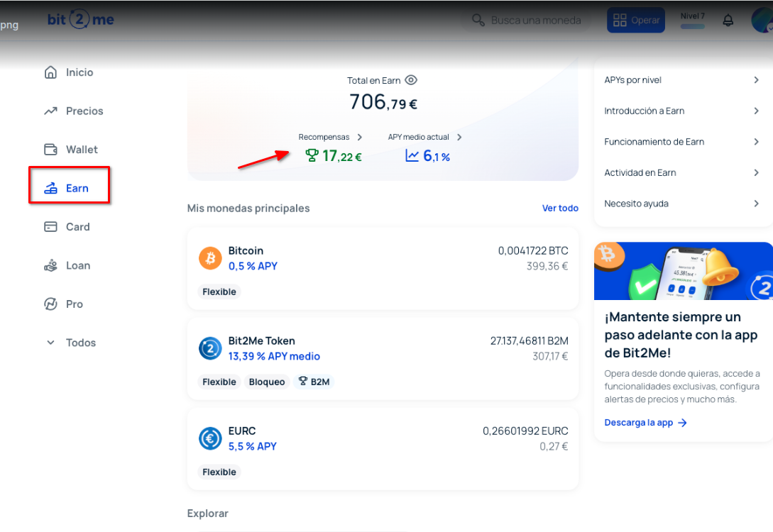Image resolution: width=773 pixels, height=532 pixels.
Task: Open APY medio actual chevron
Action: (x=459, y=137)
